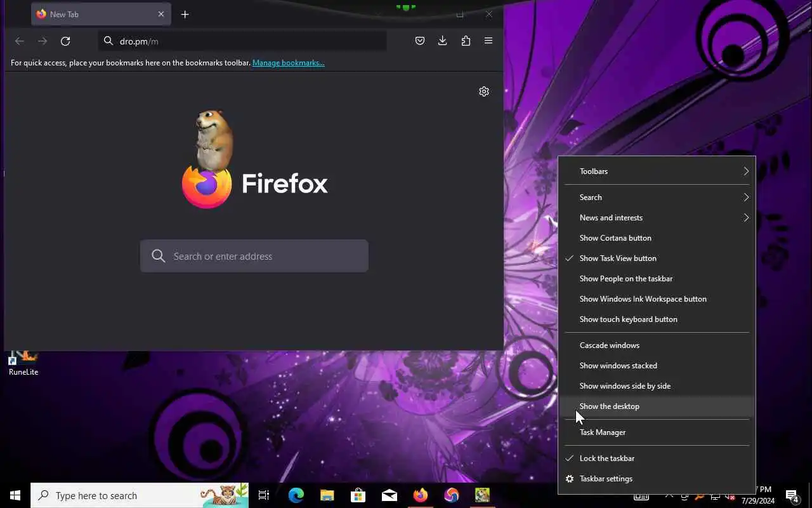Open Taskbar settings
Screen dimensions: 812x508
coord(657,479)
